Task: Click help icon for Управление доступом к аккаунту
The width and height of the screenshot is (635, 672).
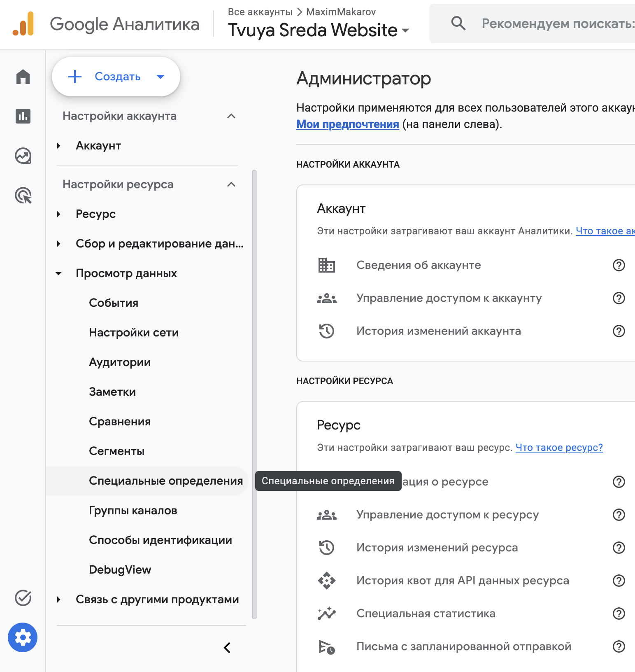Action: tap(619, 298)
